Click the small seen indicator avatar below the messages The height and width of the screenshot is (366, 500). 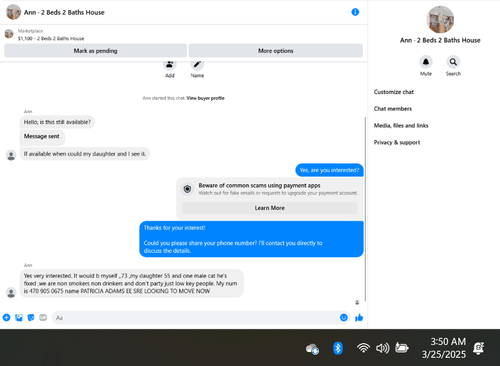coord(357,302)
